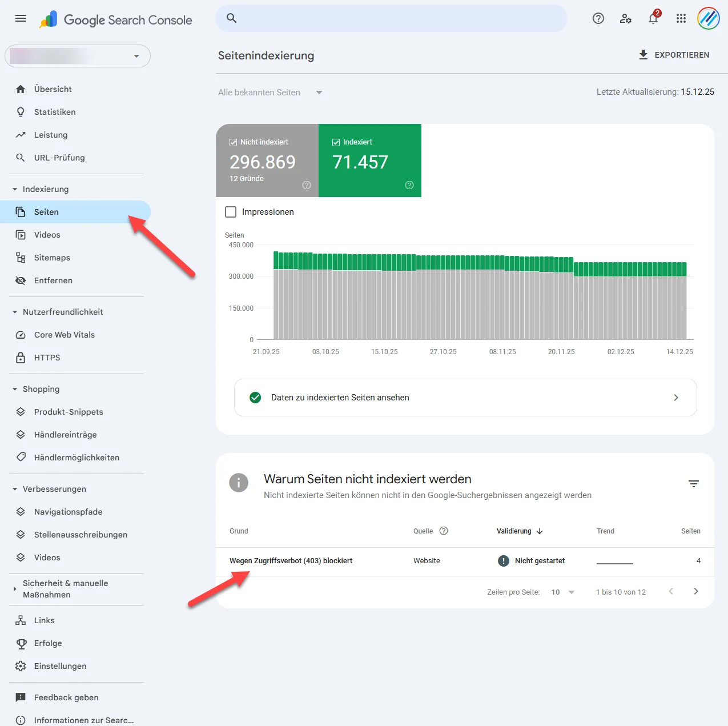Click the info icon beside Warum Seiten

click(239, 483)
